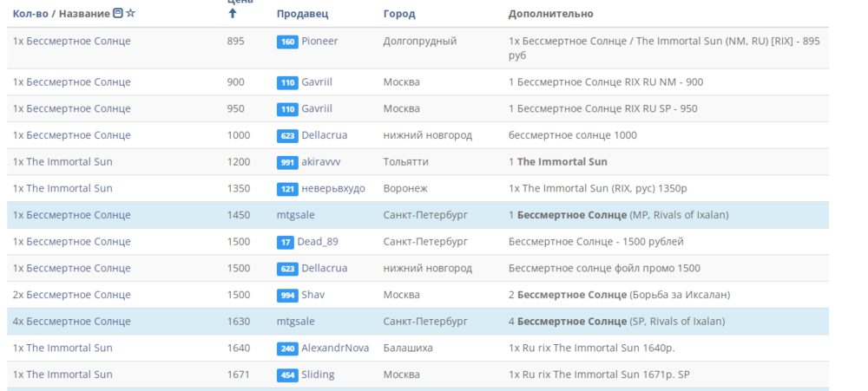Open seller Pioneer's profile

(319, 41)
